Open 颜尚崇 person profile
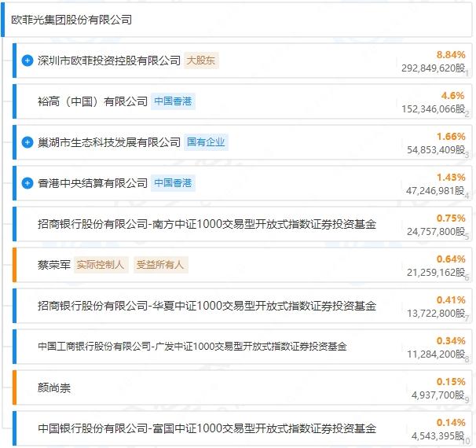Image resolution: width=476 pixels, height=448 pixels. [x=54, y=387]
